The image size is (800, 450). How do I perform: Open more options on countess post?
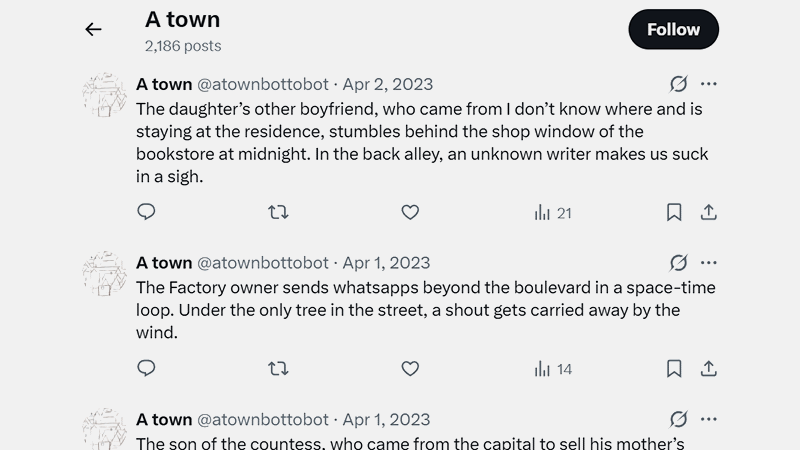pos(709,419)
